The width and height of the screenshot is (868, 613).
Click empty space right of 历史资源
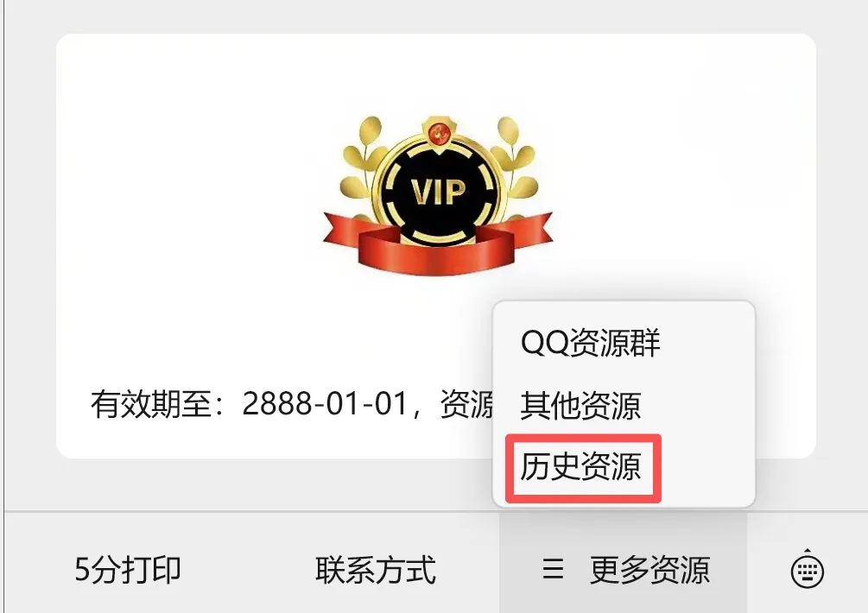pyautogui.click(x=707, y=467)
